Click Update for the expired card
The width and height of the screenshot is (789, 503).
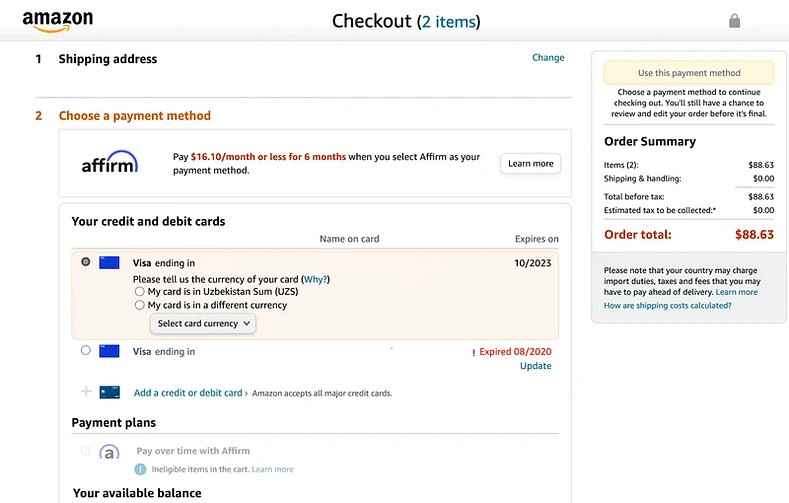[535, 366]
